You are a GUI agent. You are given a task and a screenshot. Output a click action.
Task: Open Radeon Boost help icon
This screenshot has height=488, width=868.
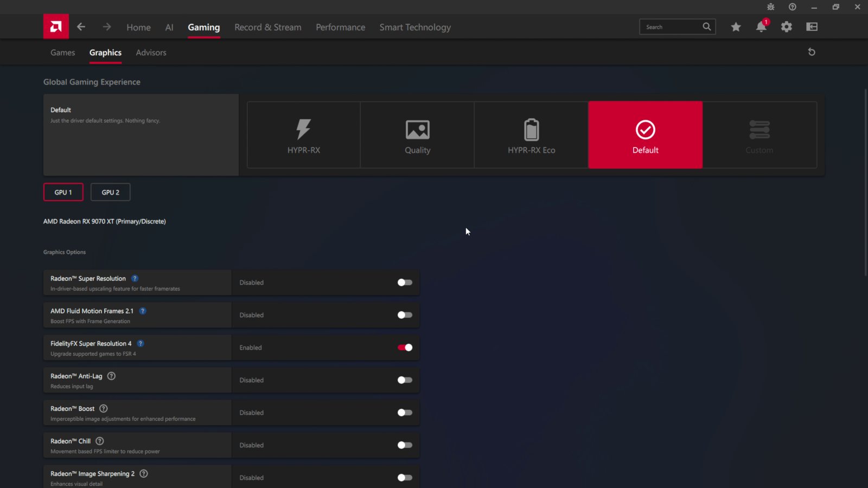pyautogui.click(x=104, y=409)
